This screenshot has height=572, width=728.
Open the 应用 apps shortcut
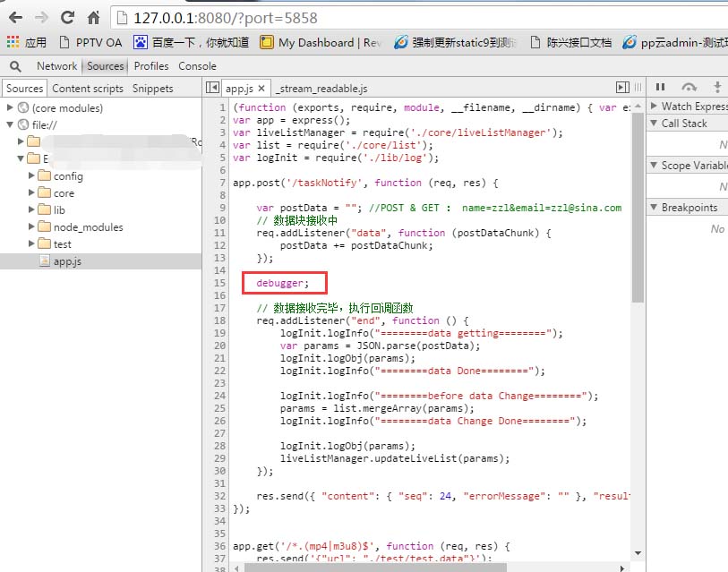click(27, 42)
